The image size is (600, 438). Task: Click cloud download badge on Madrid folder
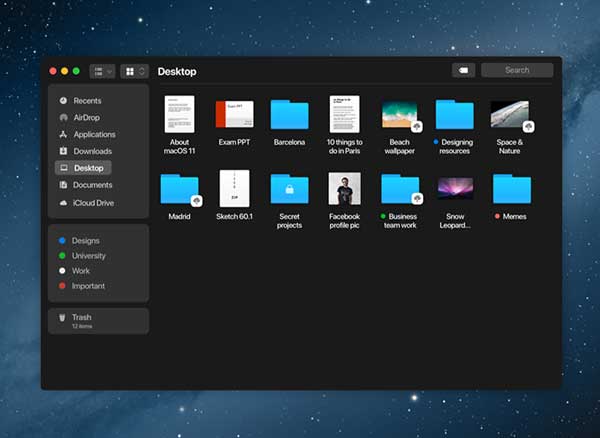196,201
